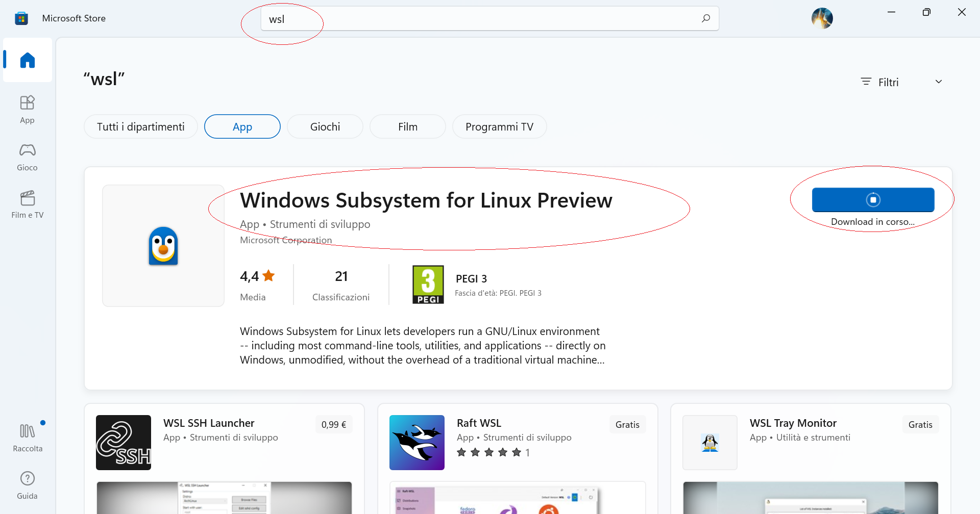This screenshot has width=980, height=514.
Task: Click Raft WSL five-star rating
Action: click(x=489, y=452)
